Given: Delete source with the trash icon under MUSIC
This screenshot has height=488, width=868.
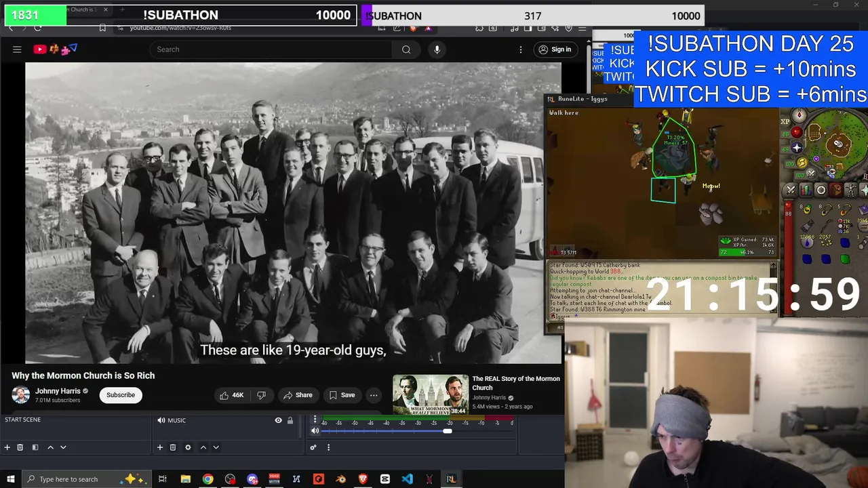Looking at the screenshot, I should [x=173, y=447].
